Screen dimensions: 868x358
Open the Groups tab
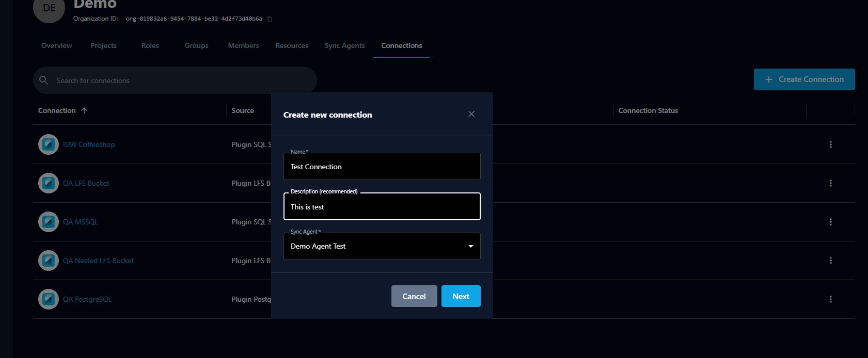[197, 45]
